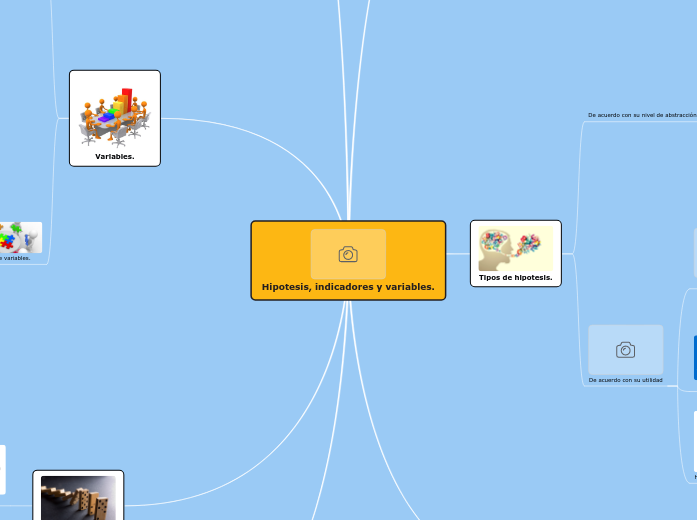The image size is (697, 520).
Task: Click the light node at right edge beside Tipos de hipotesis
Action: click(x=695, y=252)
